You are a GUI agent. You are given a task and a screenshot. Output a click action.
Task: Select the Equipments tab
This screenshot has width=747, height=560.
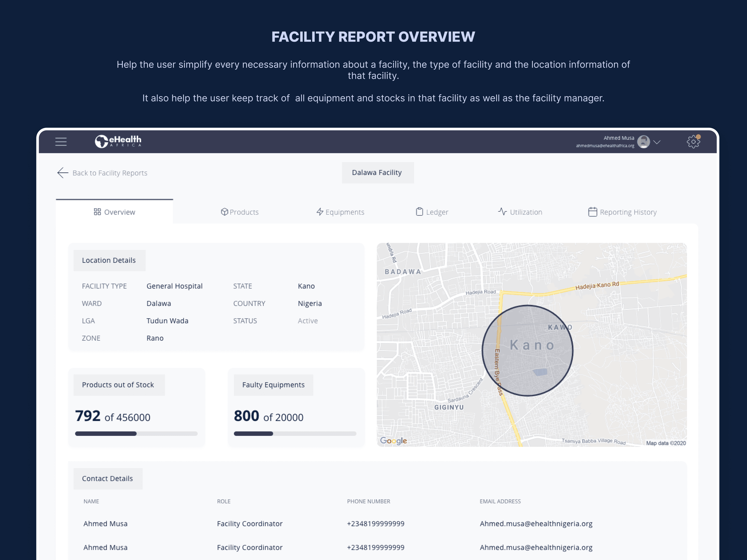tap(340, 212)
